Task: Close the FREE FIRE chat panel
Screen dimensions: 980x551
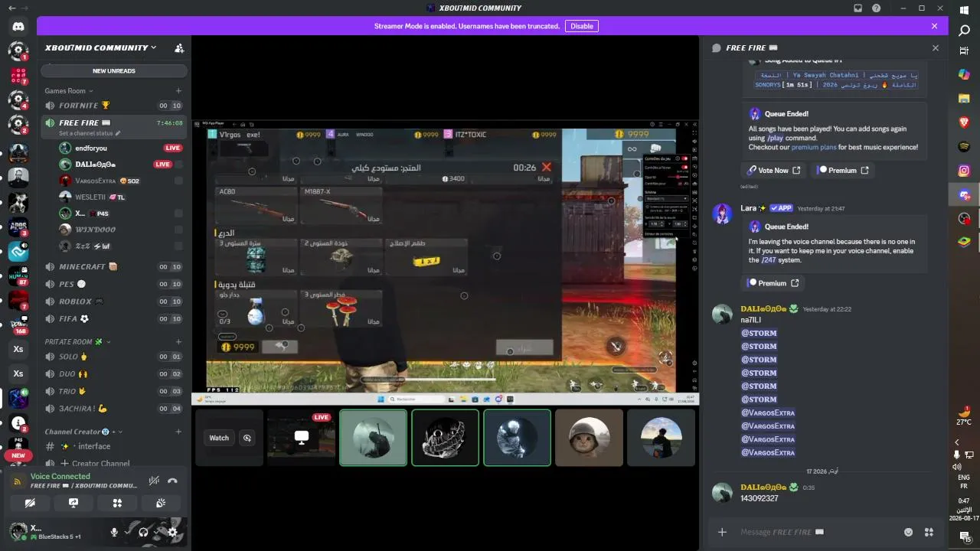Action: point(935,47)
